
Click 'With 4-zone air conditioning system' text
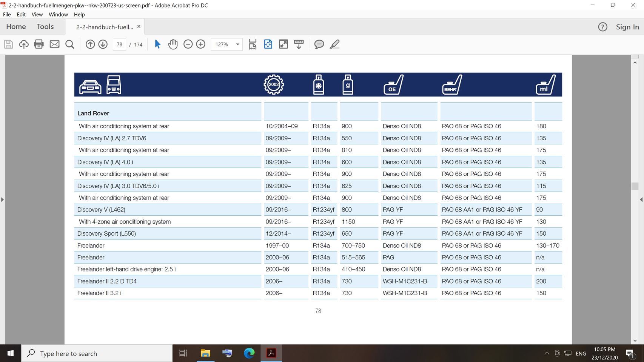pos(125,222)
